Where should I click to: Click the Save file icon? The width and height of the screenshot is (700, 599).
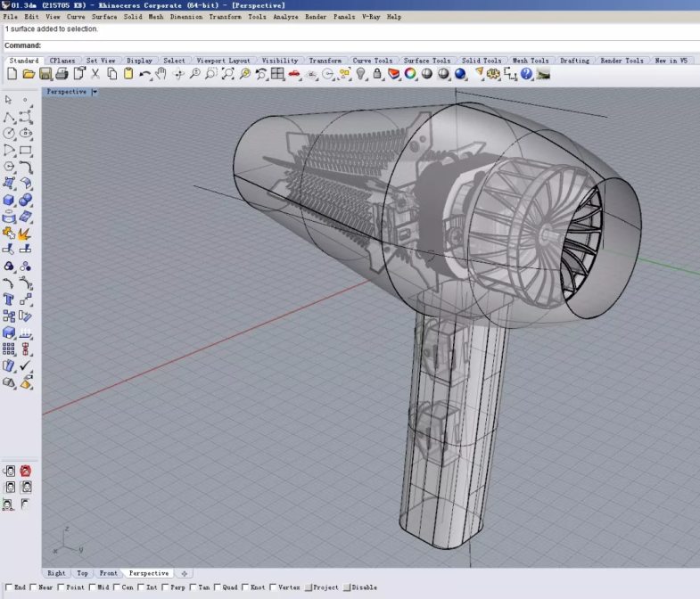tap(45, 74)
